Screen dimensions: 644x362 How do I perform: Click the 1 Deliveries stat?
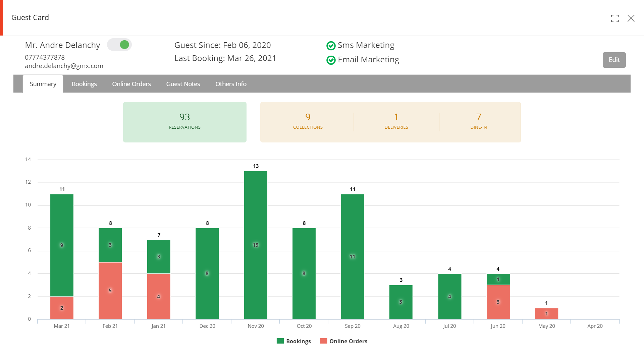coord(396,121)
